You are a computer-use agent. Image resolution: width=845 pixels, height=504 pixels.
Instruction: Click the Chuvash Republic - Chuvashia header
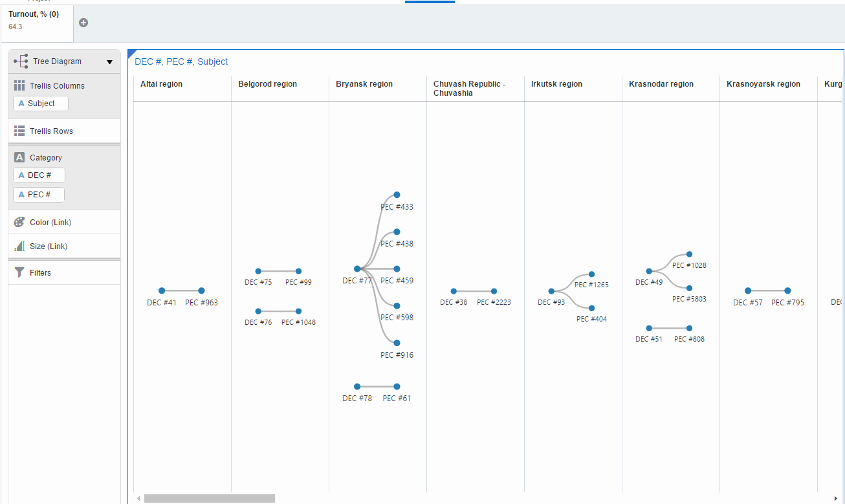(470, 89)
